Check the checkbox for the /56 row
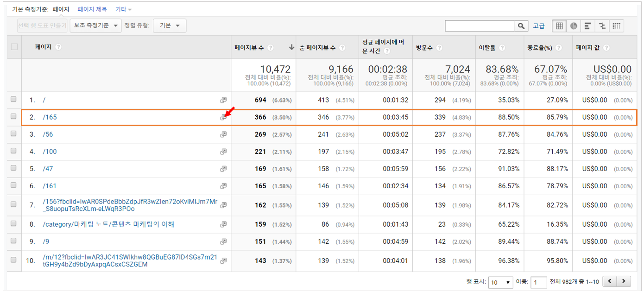The height and width of the screenshot is (292, 644). click(13, 134)
